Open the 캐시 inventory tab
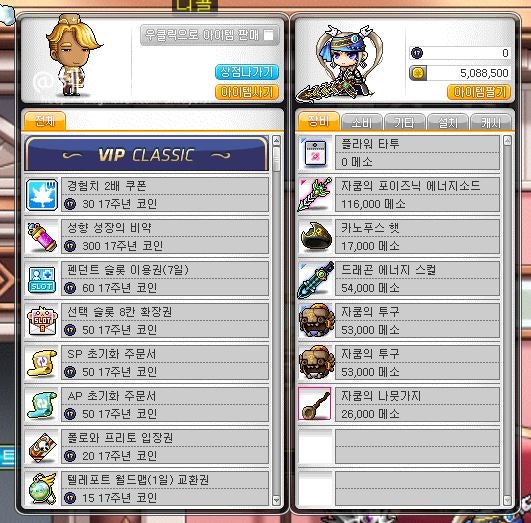 491,122
